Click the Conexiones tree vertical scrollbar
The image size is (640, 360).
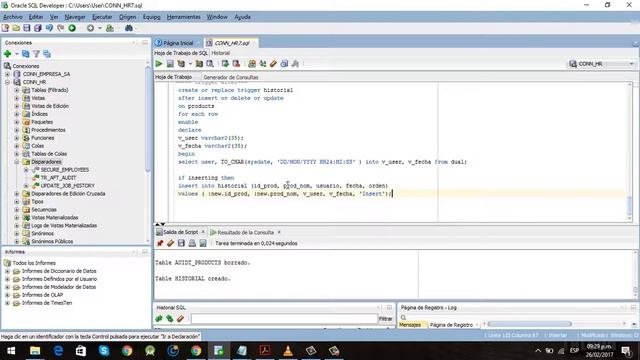[x=148, y=118]
